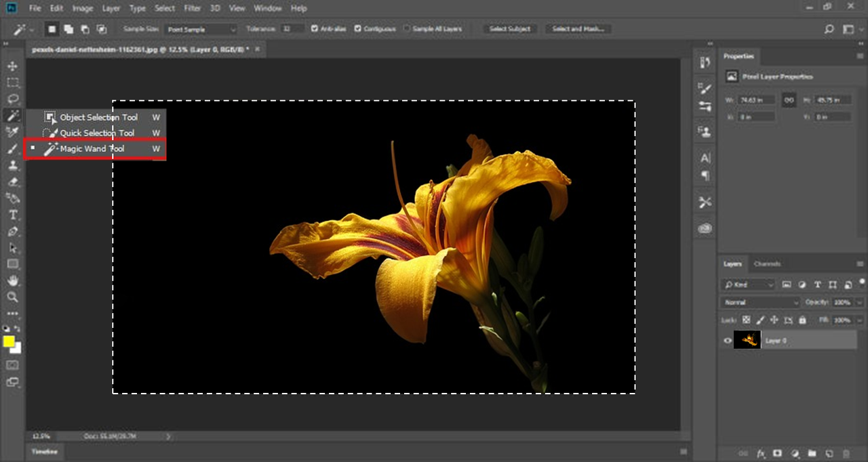The image size is (868, 462).
Task: Click the yellow foreground color swatch
Action: [x=9, y=341]
